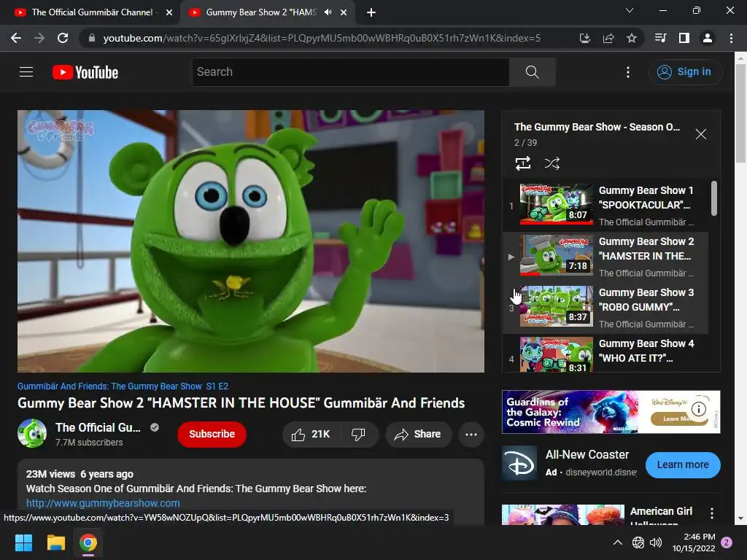
Task: Open taskbar volume control
Action: [x=656, y=542]
